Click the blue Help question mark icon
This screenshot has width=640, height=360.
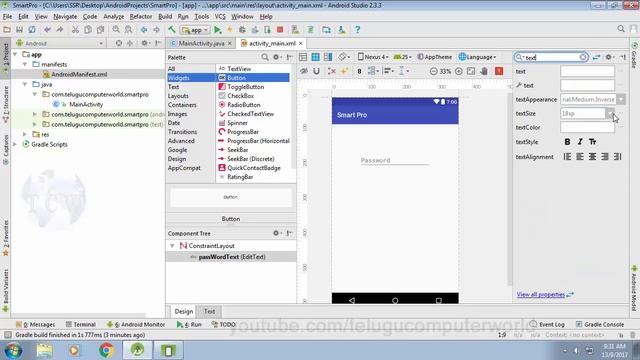coord(358,29)
